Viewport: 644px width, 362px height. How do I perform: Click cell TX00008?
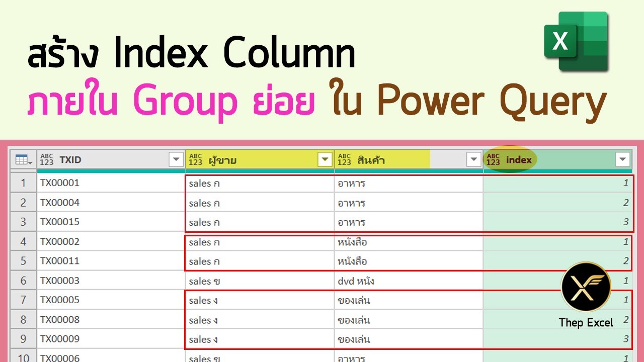click(x=111, y=319)
